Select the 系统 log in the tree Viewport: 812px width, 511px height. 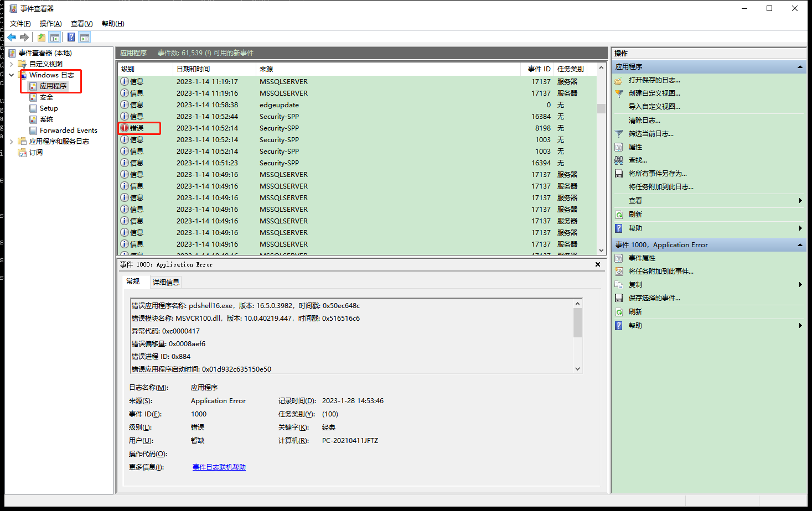pyautogui.click(x=46, y=119)
